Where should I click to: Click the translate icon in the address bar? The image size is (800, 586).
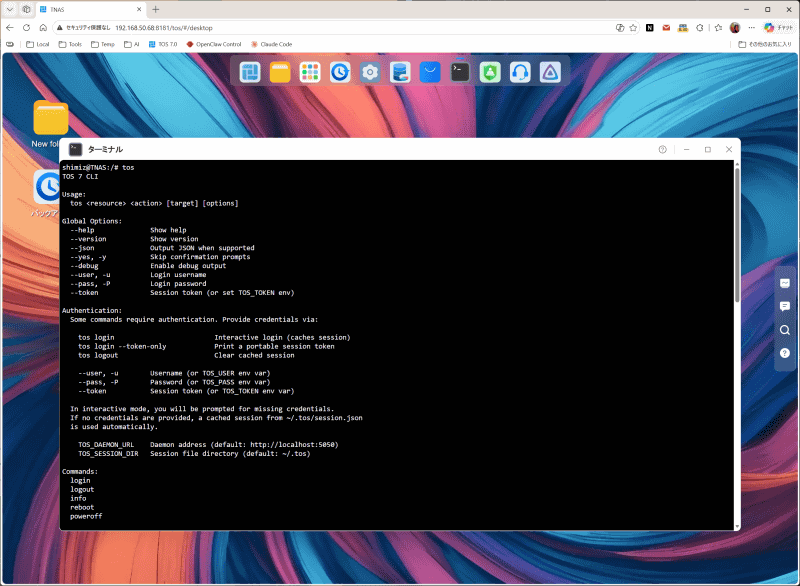pyautogui.click(x=620, y=28)
